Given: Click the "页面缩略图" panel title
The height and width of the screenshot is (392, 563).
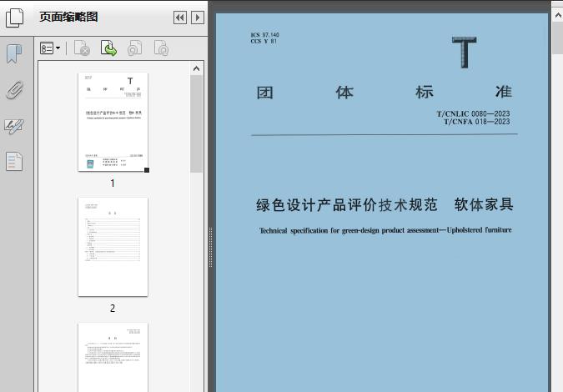Looking at the screenshot, I should (68, 17).
